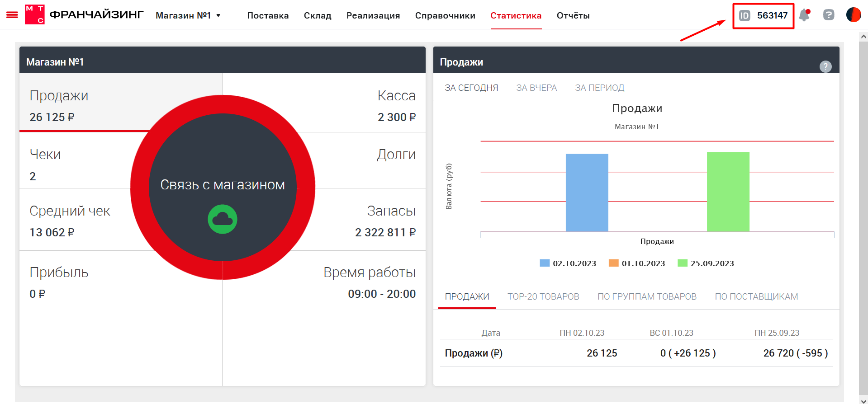Click the ФРАНЧАЙЗИНГ brand title

[96, 15]
